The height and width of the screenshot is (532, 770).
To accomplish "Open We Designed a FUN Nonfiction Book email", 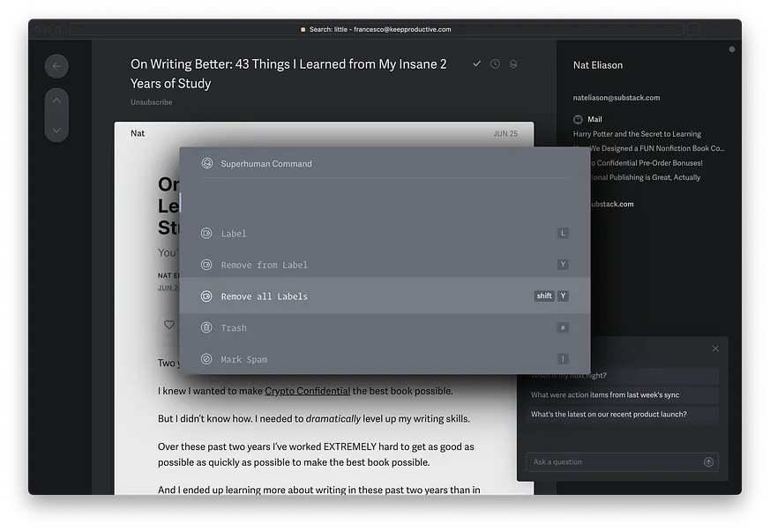I will click(x=657, y=148).
